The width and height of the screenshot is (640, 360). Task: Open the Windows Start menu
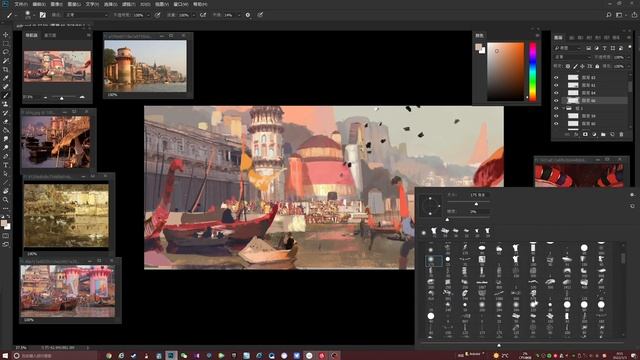[x=5, y=356]
